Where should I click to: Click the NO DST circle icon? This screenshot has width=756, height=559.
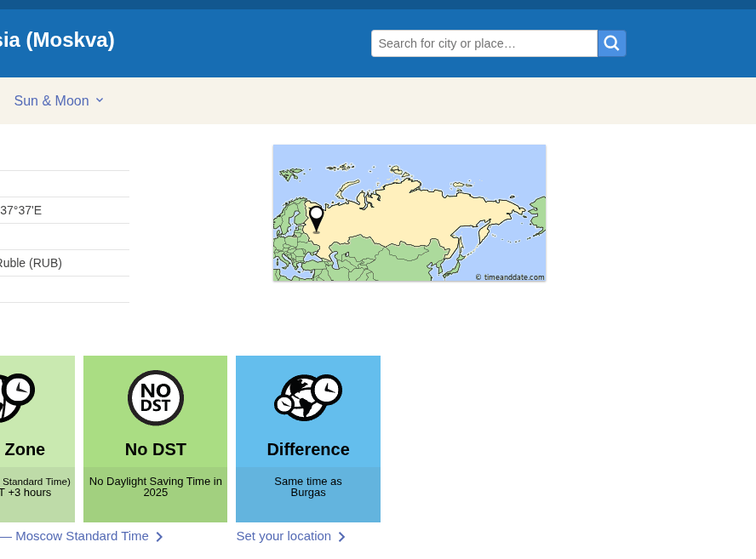(155, 397)
